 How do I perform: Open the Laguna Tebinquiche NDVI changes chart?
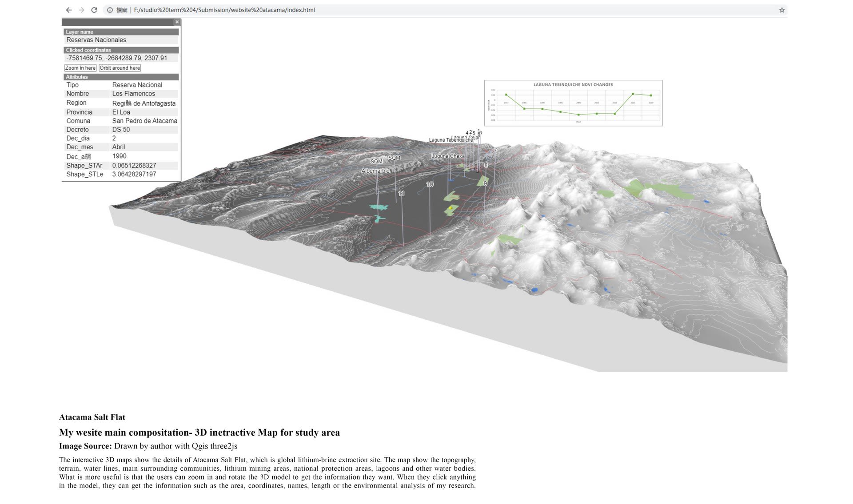(573, 103)
